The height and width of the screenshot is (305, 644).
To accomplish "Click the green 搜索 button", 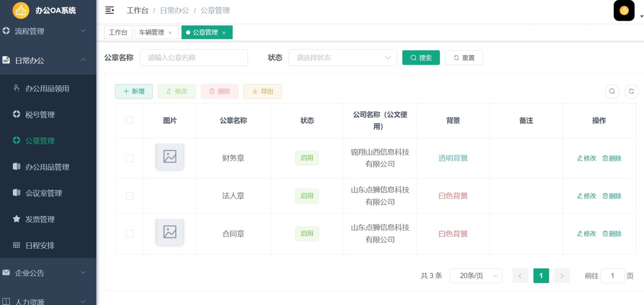I will [x=421, y=58].
